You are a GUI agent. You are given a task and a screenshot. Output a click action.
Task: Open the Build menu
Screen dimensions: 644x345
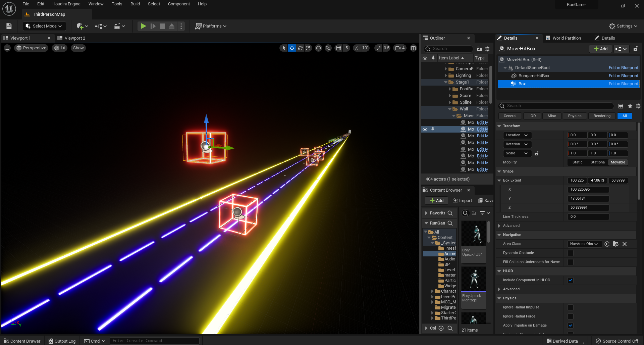[135, 4]
